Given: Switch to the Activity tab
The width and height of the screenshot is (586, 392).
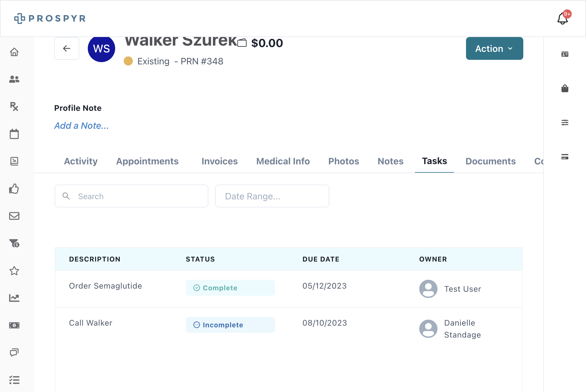Looking at the screenshot, I should tap(81, 161).
